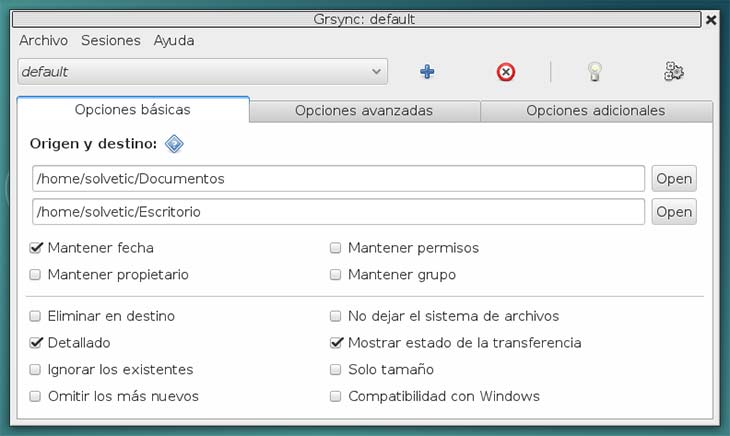Enable Solo tamaño checkbox
Viewport: 730px width, 436px height.
(335, 369)
